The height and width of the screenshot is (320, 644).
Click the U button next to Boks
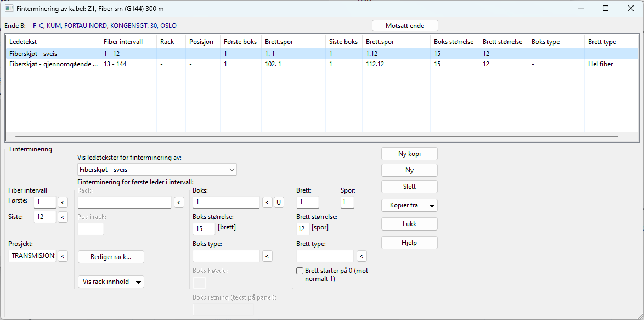(x=279, y=202)
